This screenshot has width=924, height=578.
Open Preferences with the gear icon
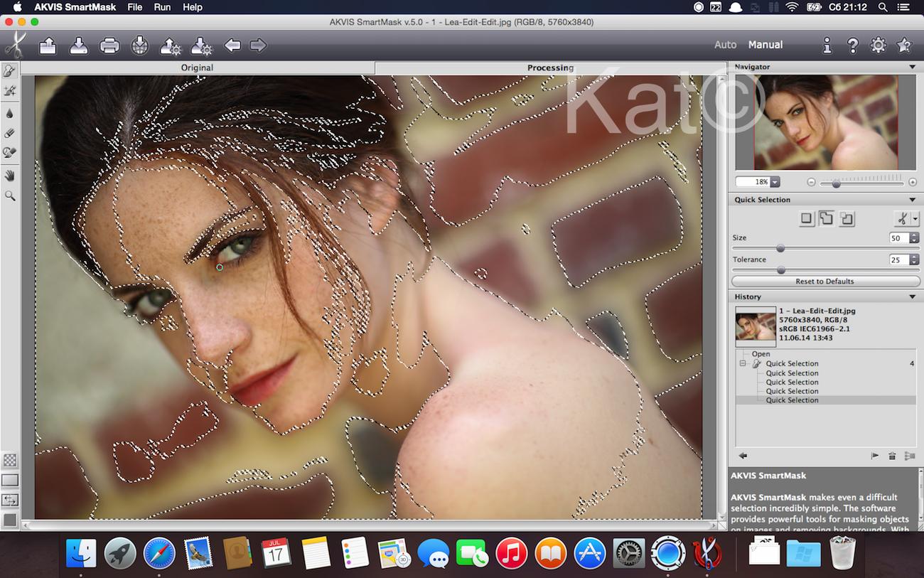(879, 46)
